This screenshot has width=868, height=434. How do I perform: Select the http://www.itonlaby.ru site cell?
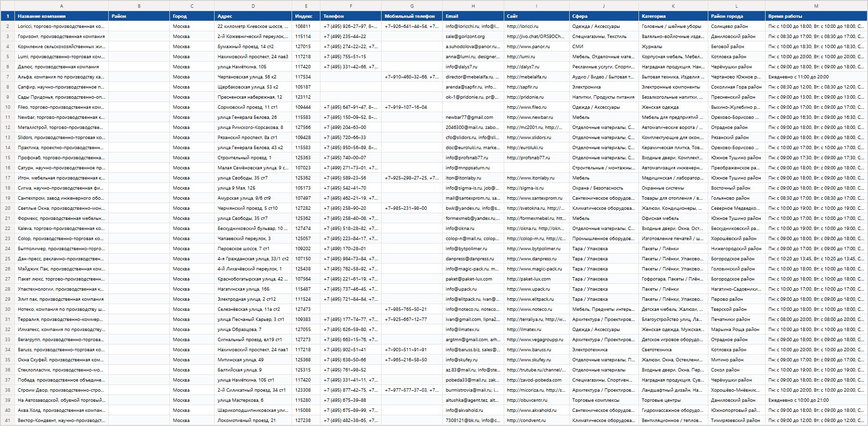(x=536, y=178)
